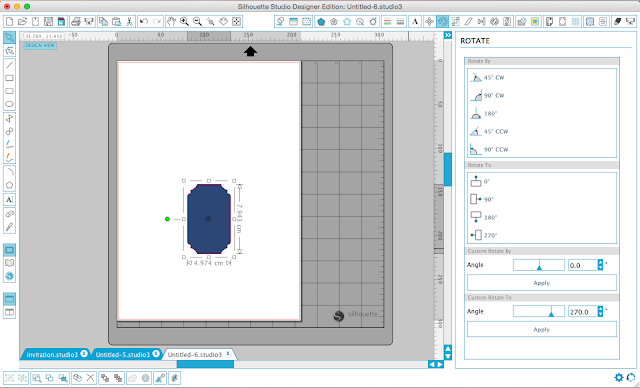Click the green rotation handle on shape
Viewport: 640px width, 388px height.
(x=167, y=219)
